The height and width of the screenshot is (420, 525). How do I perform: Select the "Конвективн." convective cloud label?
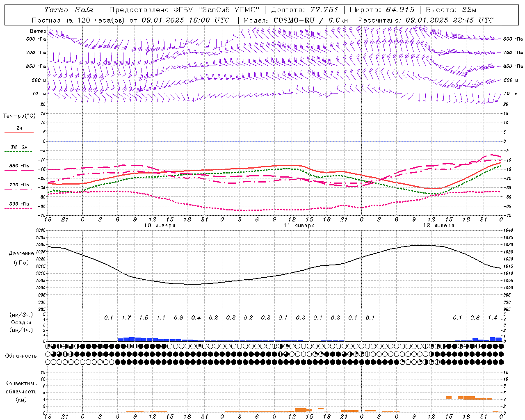pyautogui.click(x=21, y=383)
